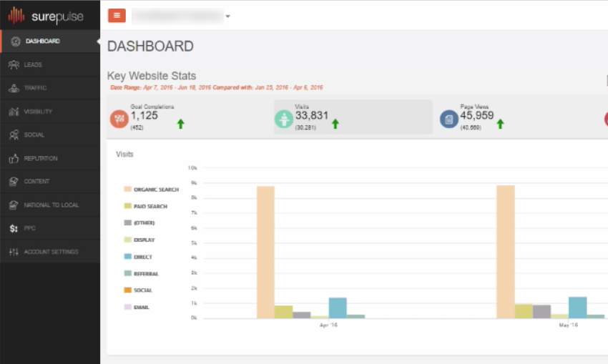Click the Traffic sidebar icon

pos(14,89)
